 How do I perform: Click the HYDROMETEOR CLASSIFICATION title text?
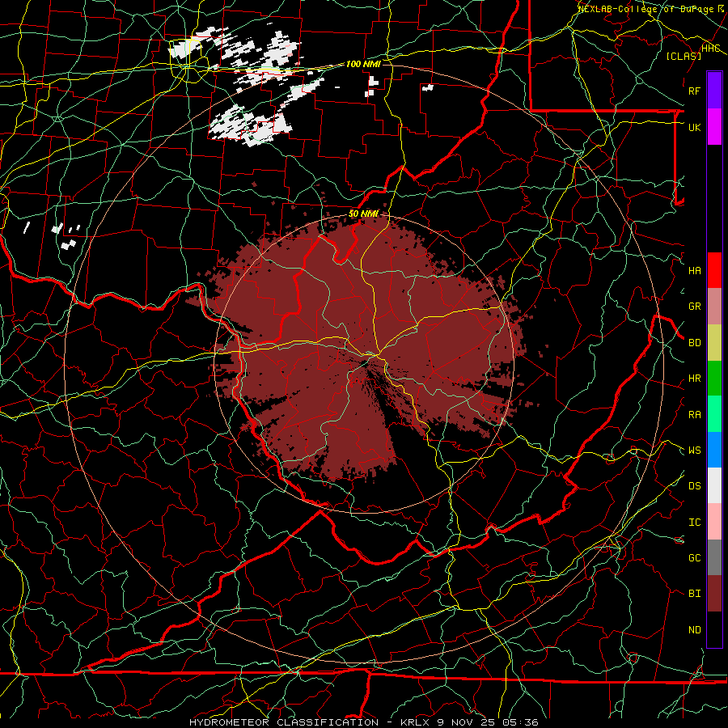[x=284, y=722]
